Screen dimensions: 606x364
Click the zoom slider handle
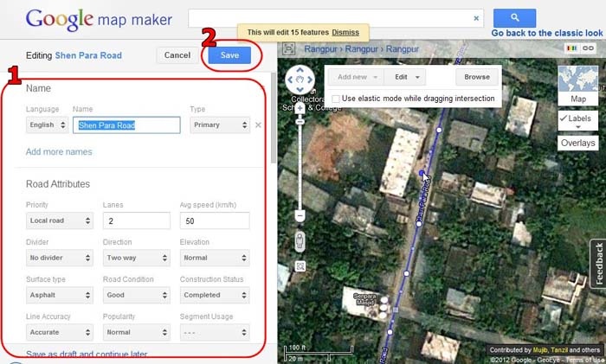pos(300,122)
